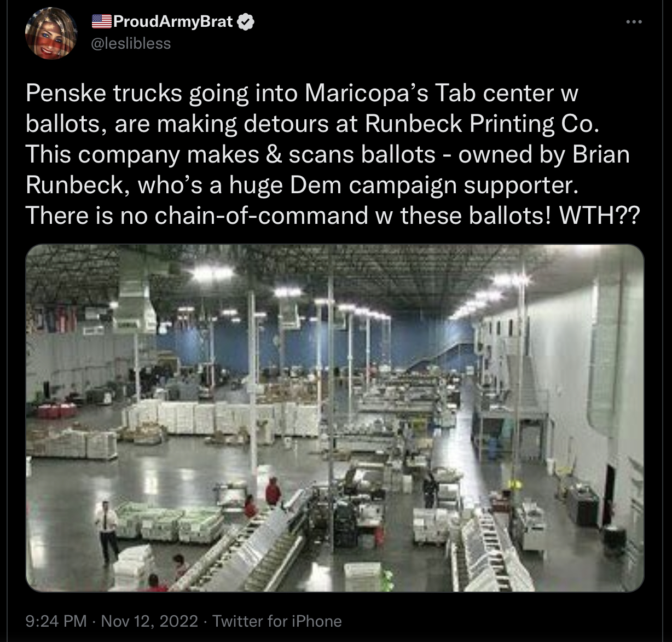Viewport: 672px width, 642px height.
Task: Click the 9:24 PM timestamp
Action: (x=56, y=621)
